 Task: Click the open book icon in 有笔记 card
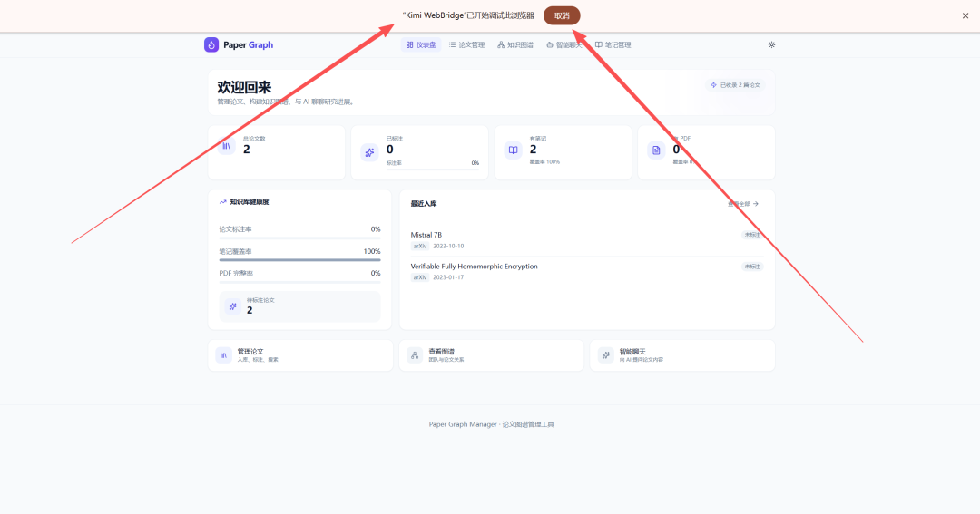(513, 150)
